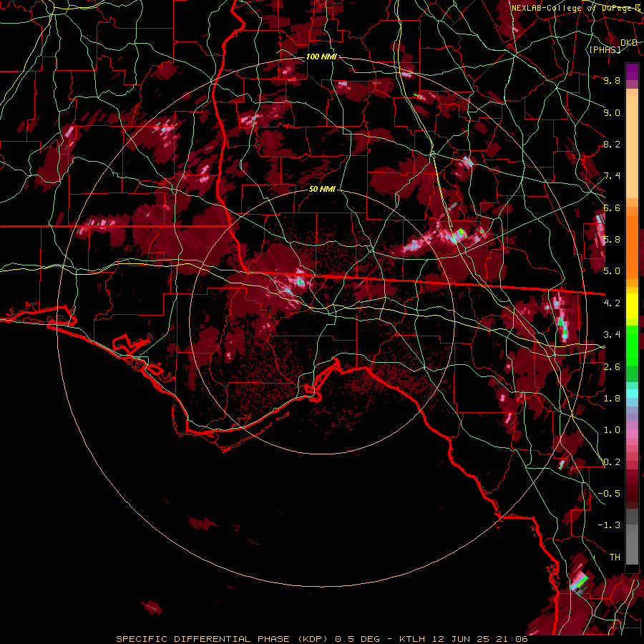Click the 5.8 value on the color scale
Screen dimensions: 644x644
612,240
